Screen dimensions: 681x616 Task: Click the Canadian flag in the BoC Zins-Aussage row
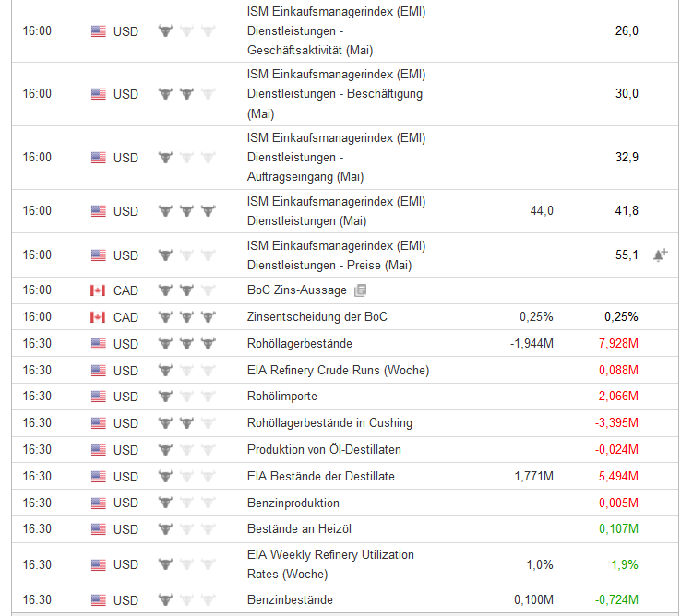tap(99, 290)
